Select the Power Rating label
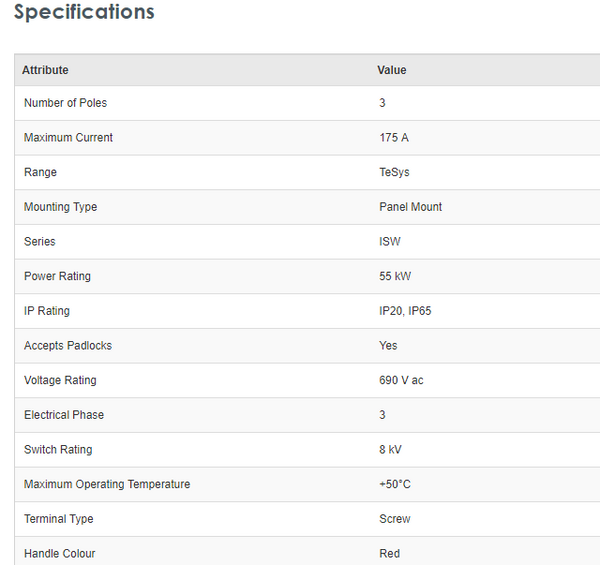This screenshot has width=600, height=565. [x=57, y=276]
